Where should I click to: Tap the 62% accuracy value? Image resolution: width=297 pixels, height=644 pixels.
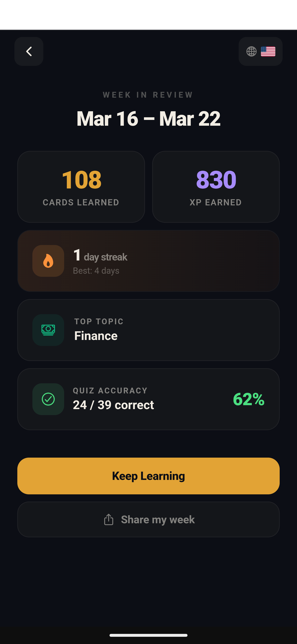coord(249,399)
